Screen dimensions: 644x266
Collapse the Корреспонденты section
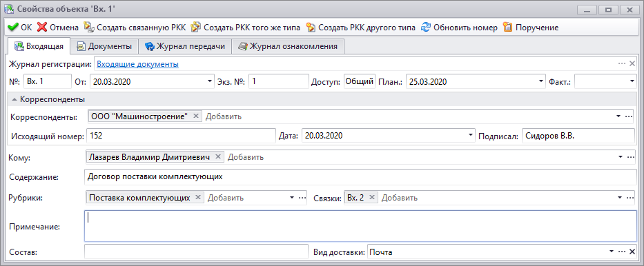click(x=14, y=100)
